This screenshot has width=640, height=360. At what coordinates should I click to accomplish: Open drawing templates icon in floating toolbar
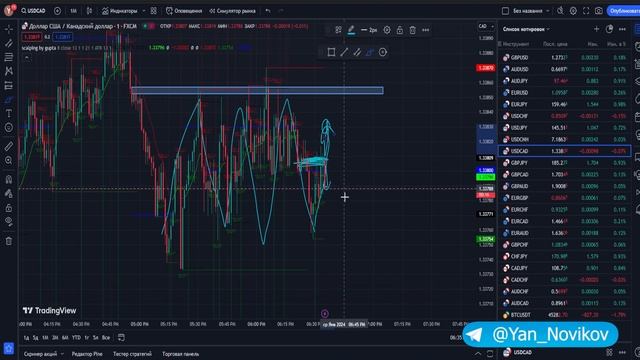coord(338,30)
